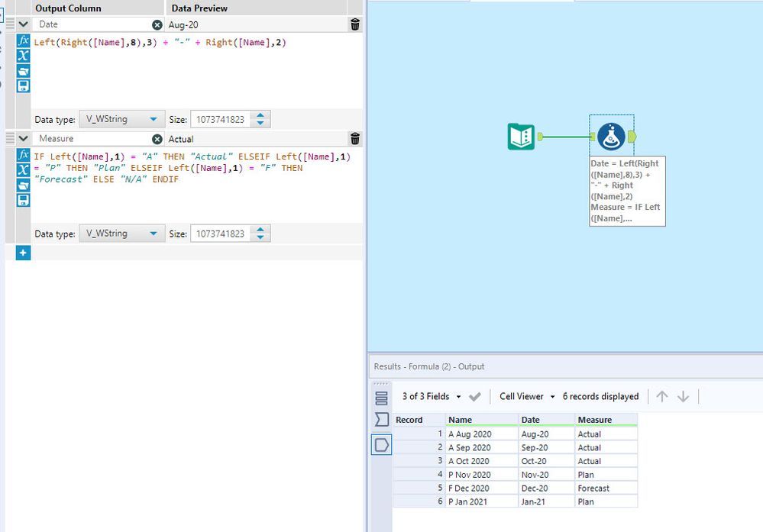Add a new expression with plus button
Viewport: 763px width, 532px height.
[23, 253]
